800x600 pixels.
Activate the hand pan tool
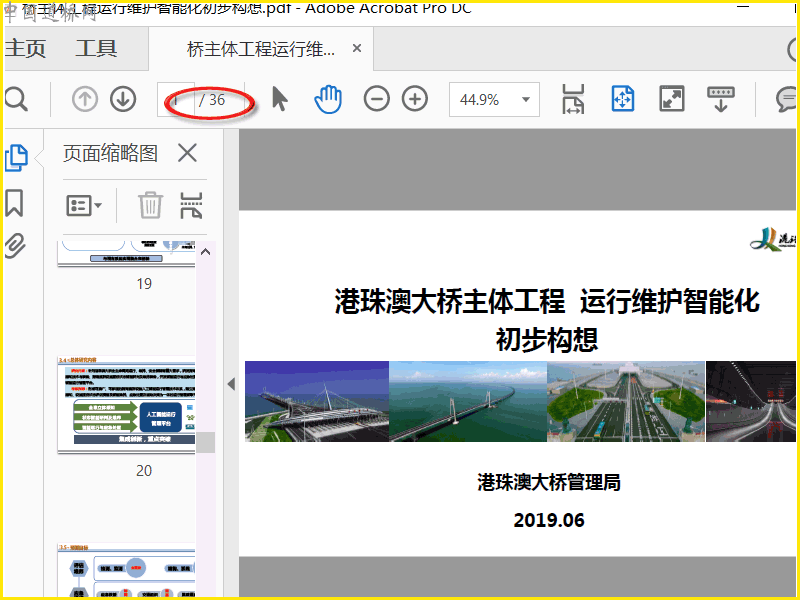pos(328,99)
